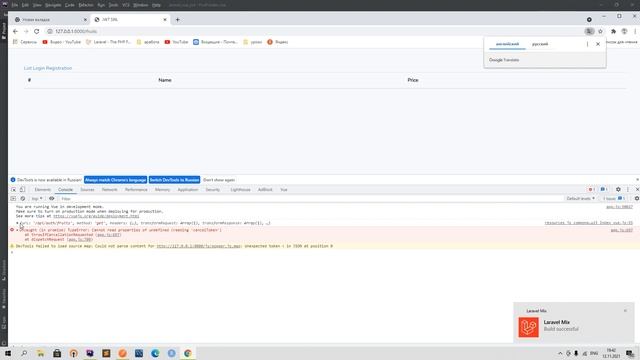
Task: Close the JWT SPA browser tab
Action: pyautogui.click(x=165, y=20)
